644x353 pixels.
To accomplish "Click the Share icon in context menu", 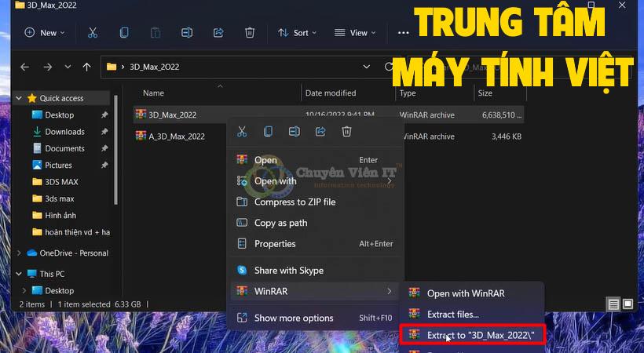I will [320, 131].
